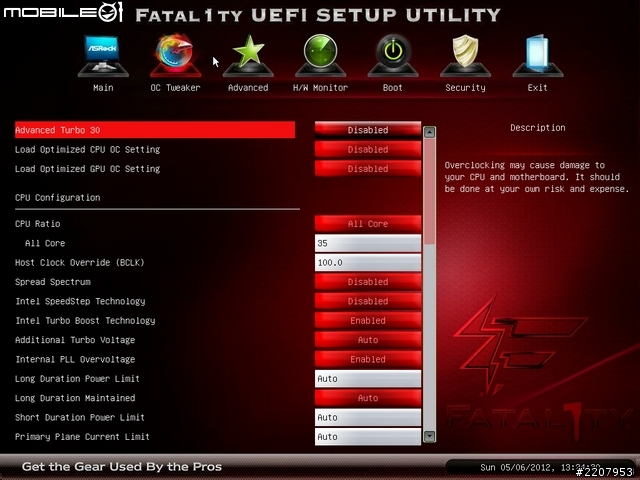
Task: Click the settings list scrollbar thumb
Action: 429,191
